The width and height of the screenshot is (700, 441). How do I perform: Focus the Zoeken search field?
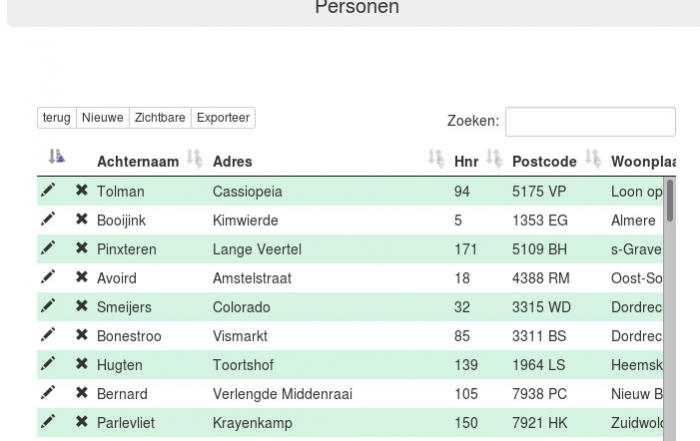coord(590,121)
